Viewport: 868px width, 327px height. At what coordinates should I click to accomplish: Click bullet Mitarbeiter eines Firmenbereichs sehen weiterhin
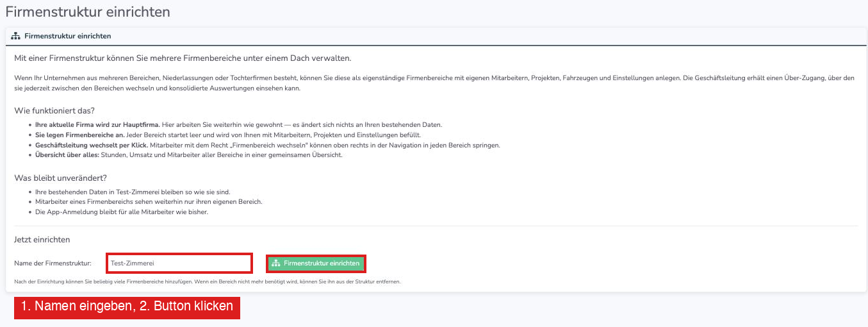pyautogui.click(x=149, y=202)
